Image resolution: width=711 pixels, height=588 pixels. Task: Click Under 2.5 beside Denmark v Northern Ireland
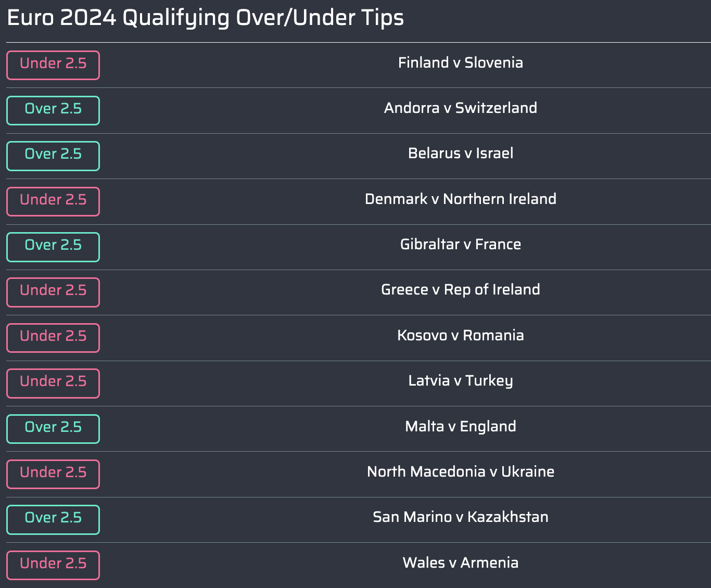coord(53,201)
